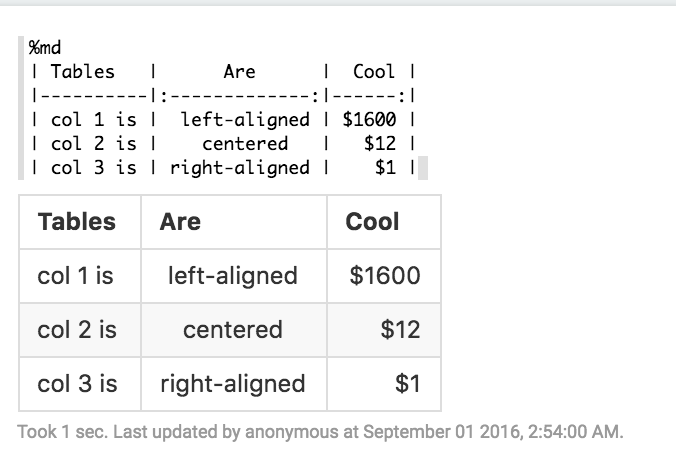This screenshot has width=676, height=454.
Task: Click the code line containing $12
Action: click(x=222, y=144)
